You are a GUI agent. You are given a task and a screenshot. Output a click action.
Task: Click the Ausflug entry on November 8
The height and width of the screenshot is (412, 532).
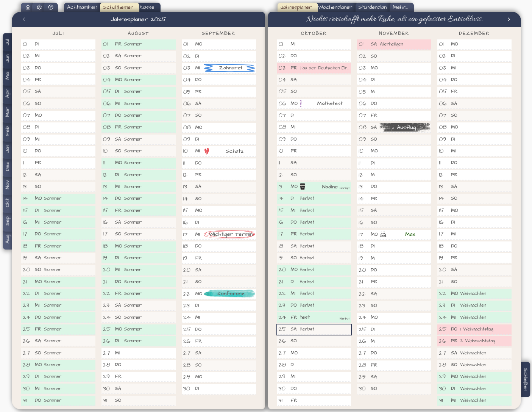[x=406, y=127]
